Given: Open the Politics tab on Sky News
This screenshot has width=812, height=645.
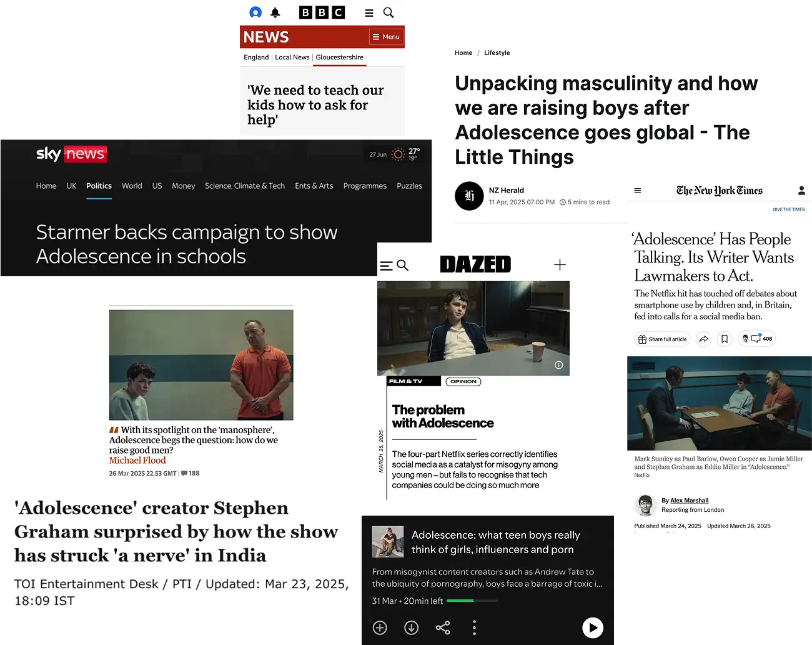Looking at the screenshot, I should [x=99, y=186].
